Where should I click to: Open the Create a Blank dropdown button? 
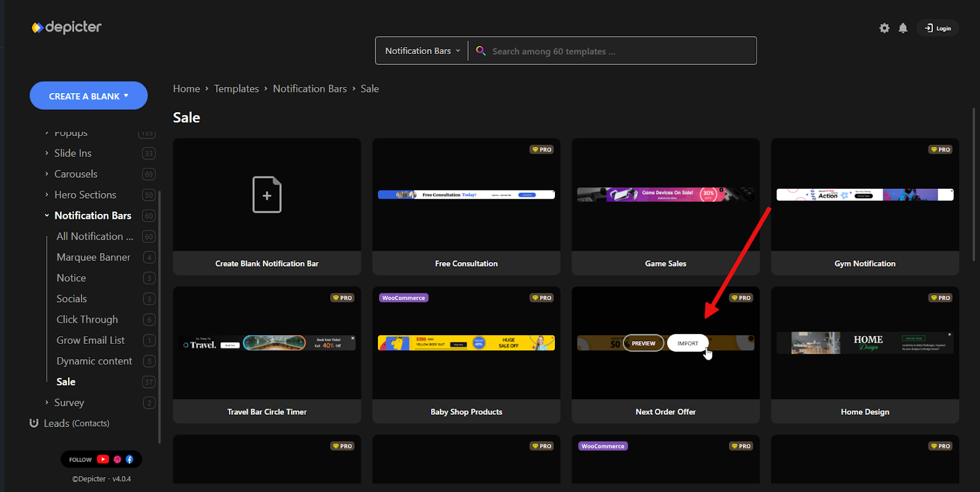tap(88, 96)
